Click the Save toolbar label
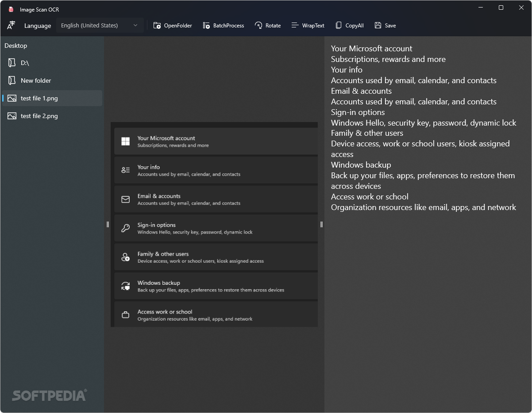Viewport: 532px width, 413px height. click(x=390, y=26)
